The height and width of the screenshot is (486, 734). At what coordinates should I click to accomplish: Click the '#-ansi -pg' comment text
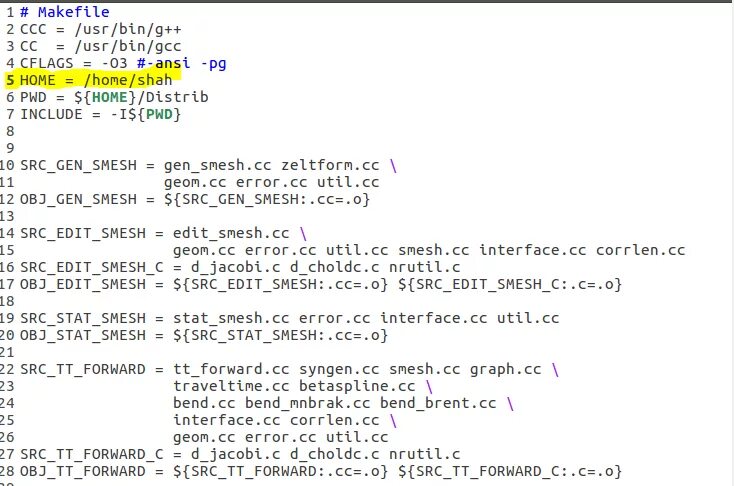click(x=182, y=63)
